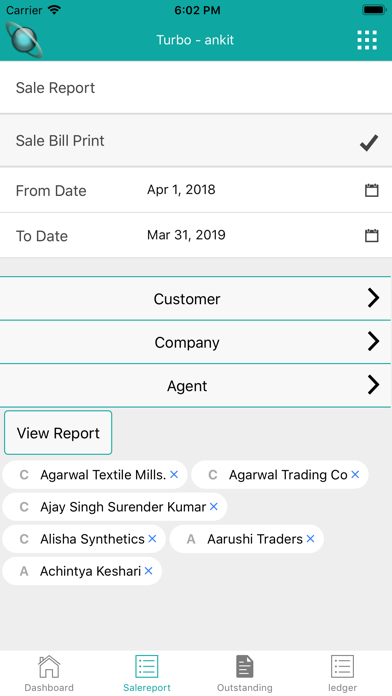Remove the Alisha Synthetics chip
The height and width of the screenshot is (696, 392).
[x=152, y=538]
